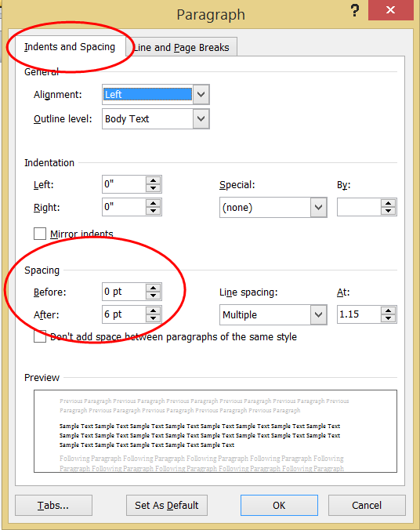Expand the Line spacing dropdown
420x530 pixels.
pyautogui.click(x=318, y=314)
